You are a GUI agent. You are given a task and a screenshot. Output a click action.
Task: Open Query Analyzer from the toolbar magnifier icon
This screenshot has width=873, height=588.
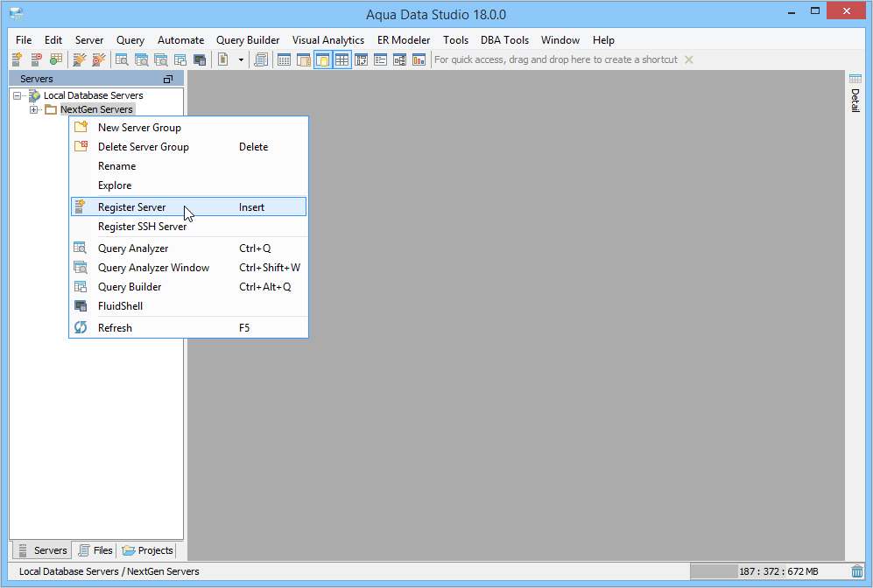pyautogui.click(x=122, y=59)
